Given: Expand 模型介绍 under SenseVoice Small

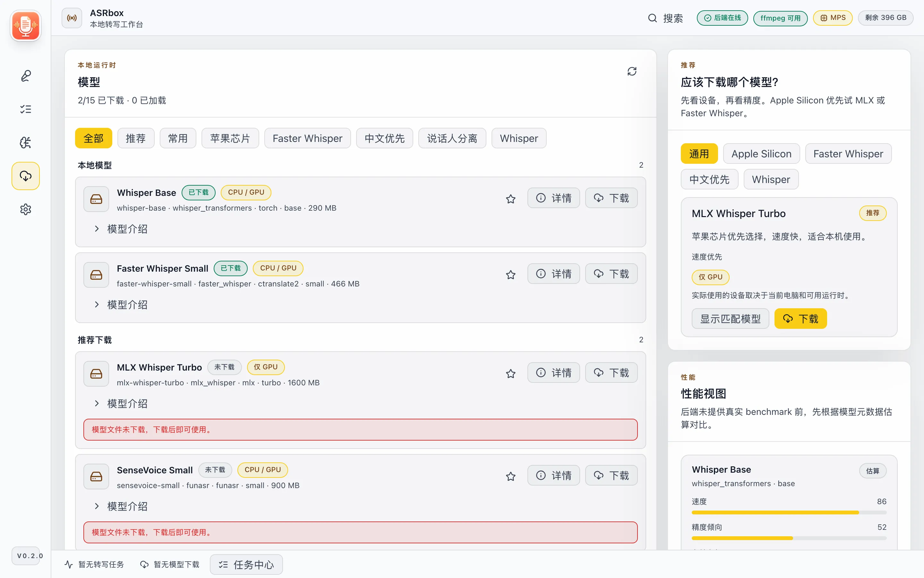Looking at the screenshot, I should 121,506.
